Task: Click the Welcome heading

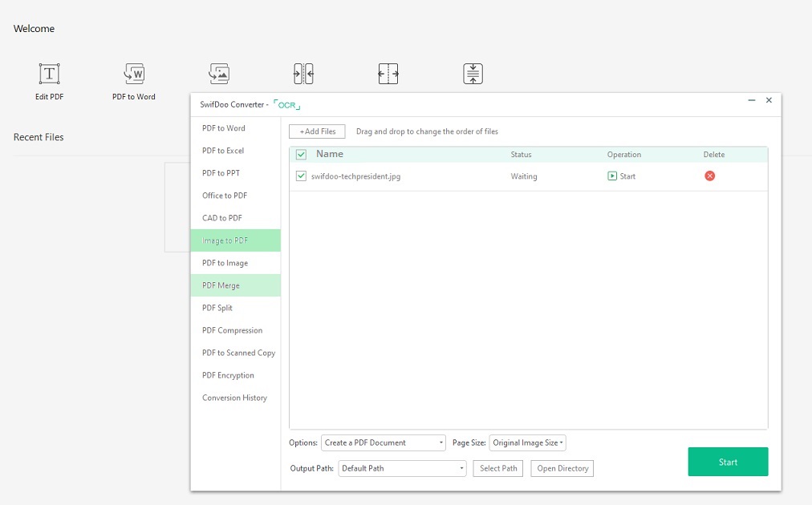Action: (35, 29)
